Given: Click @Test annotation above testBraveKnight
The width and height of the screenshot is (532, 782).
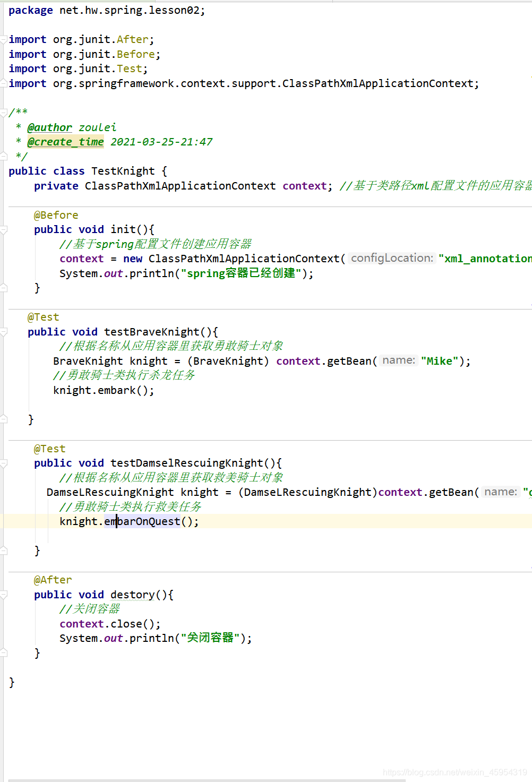Looking at the screenshot, I should [44, 317].
